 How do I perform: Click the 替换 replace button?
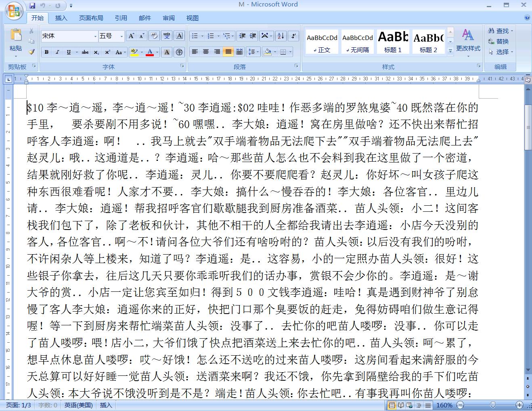click(x=498, y=41)
